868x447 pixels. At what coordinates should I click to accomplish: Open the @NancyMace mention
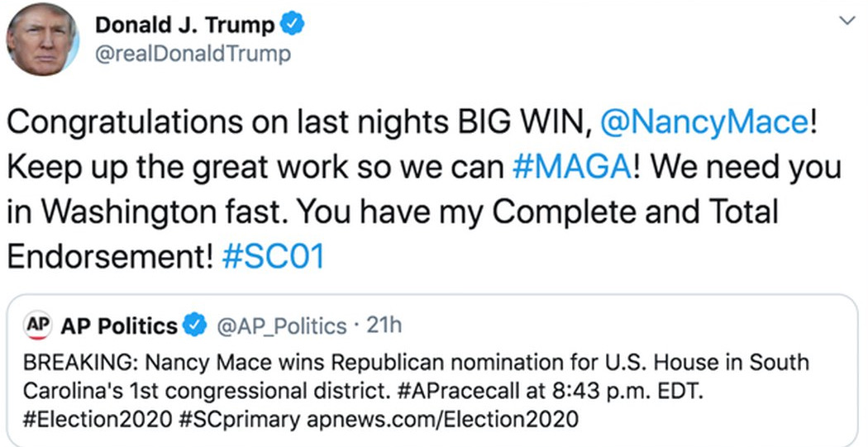(703, 122)
